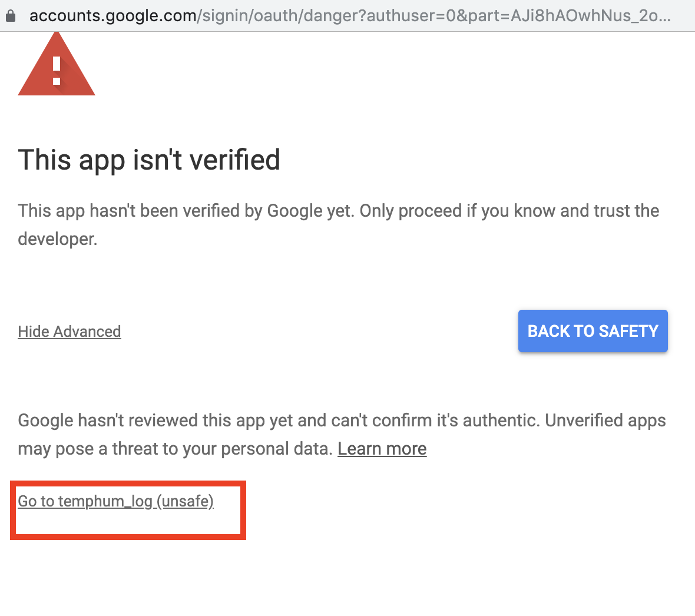Click the word 'developer.' in the warning text
695x616 pixels.
tap(58, 239)
